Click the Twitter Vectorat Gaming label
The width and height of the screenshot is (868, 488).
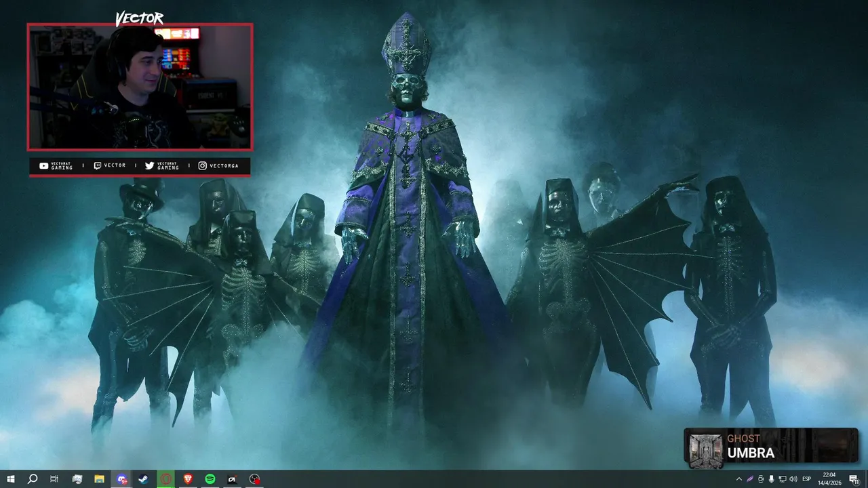tap(162, 166)
